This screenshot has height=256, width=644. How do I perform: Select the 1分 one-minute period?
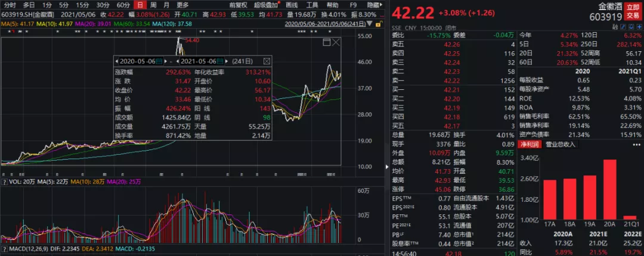(x=47, y=5)
